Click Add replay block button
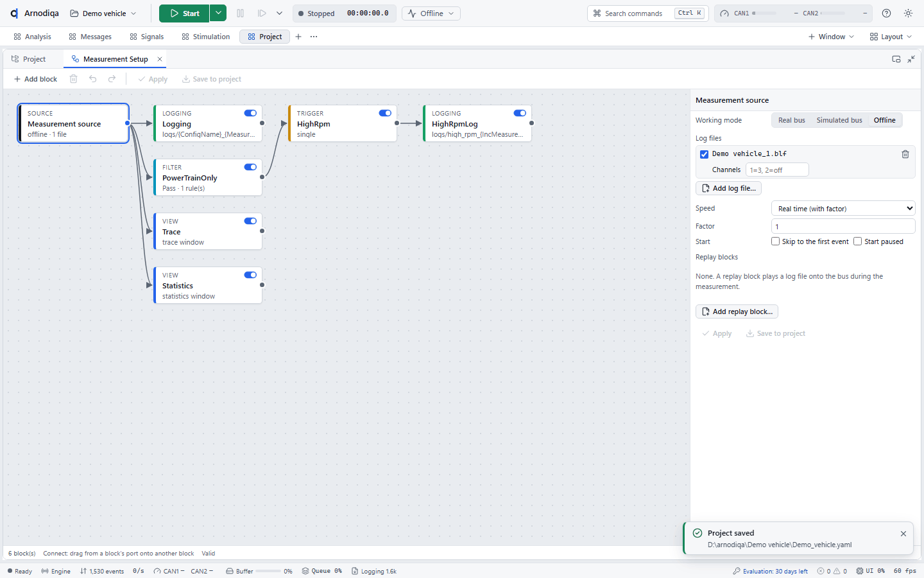Image resolution: width=924 pixels, height=578 pixels. click(737, 311)
